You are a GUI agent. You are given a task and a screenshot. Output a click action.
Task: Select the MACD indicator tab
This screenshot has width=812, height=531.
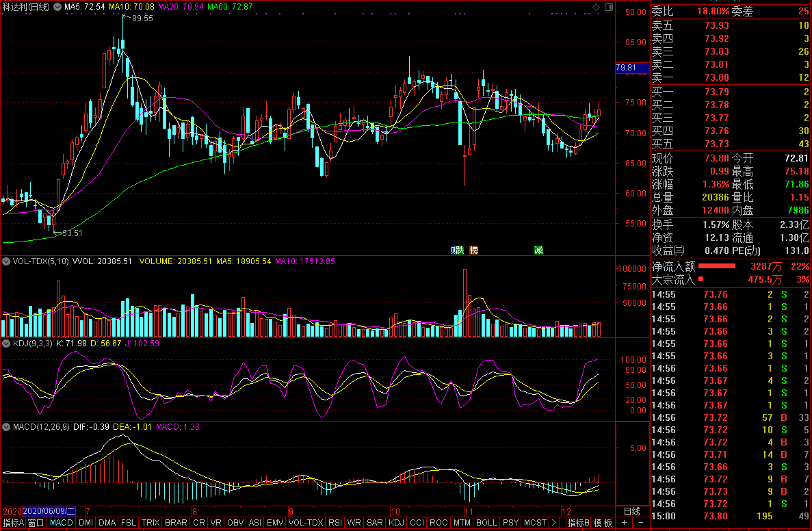62,523
